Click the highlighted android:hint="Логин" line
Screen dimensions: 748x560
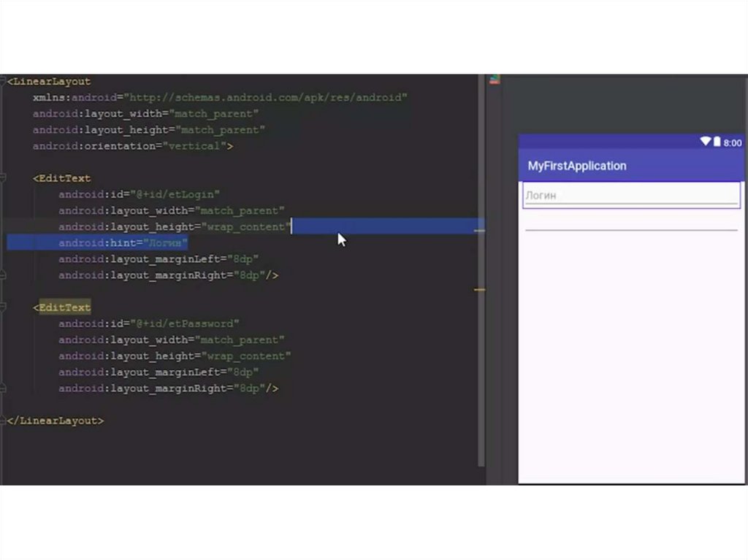click(x=123, y=243)
